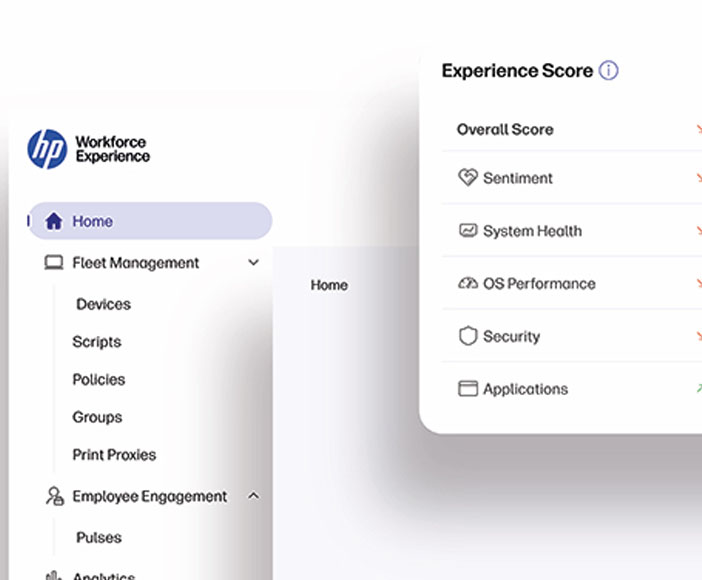Click the HP logo icon
Image resolution: width=702 pixels, height=580 pixels.
coord(47,149)
